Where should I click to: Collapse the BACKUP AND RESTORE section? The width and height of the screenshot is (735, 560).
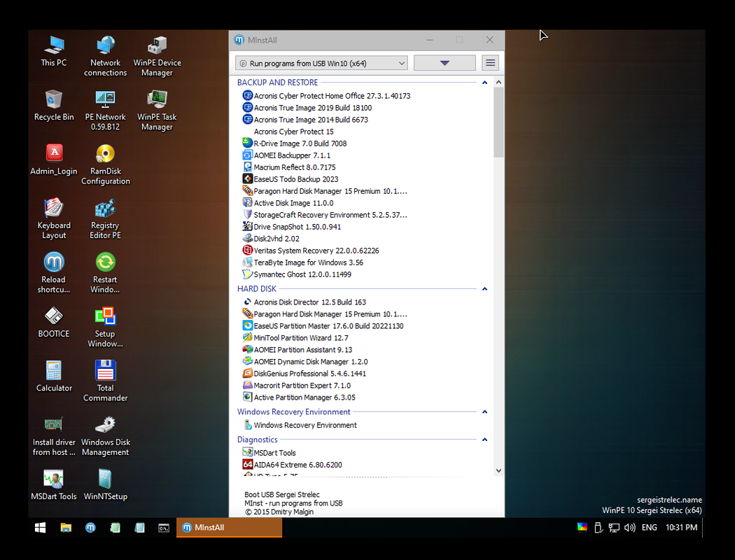[484, 83]
